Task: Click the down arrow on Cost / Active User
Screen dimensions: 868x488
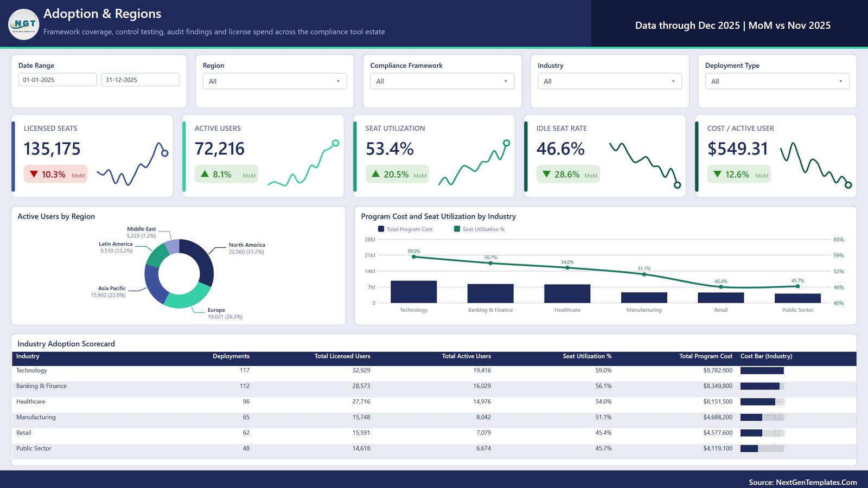Action: pos(717,174)
